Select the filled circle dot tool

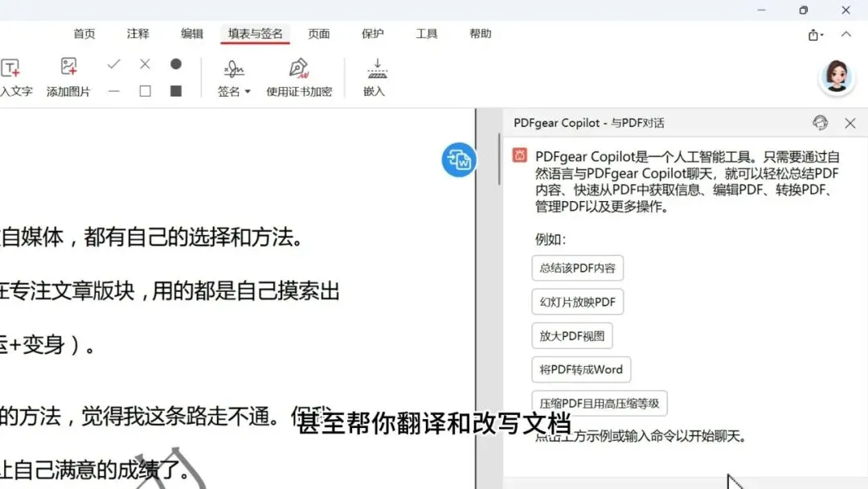tap(176, 64)
